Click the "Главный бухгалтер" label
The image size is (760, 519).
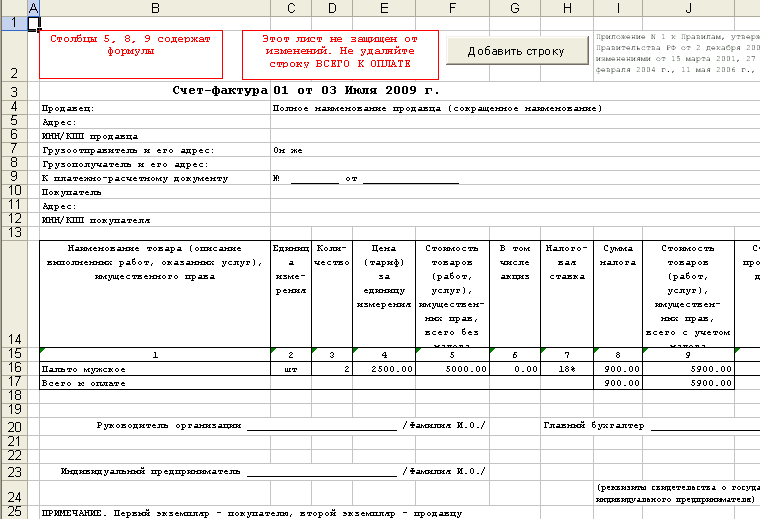click(594, 425)
